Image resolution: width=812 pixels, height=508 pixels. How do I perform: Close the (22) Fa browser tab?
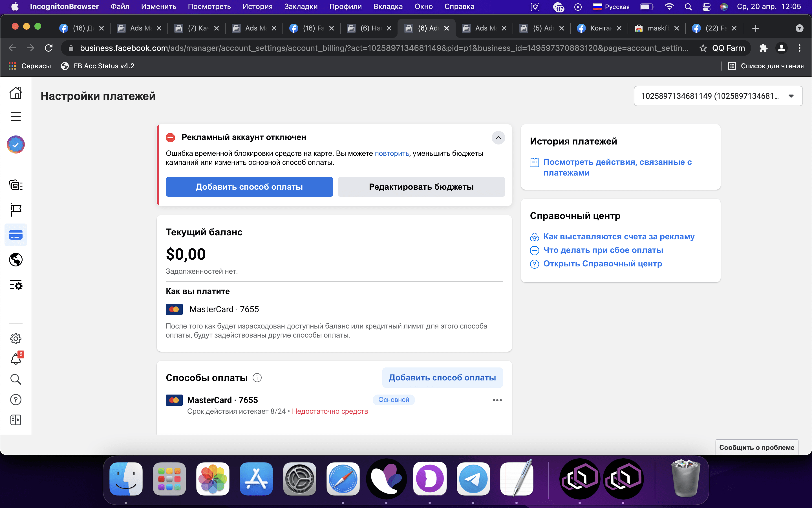pyautogui.click(x=734, y=28)
